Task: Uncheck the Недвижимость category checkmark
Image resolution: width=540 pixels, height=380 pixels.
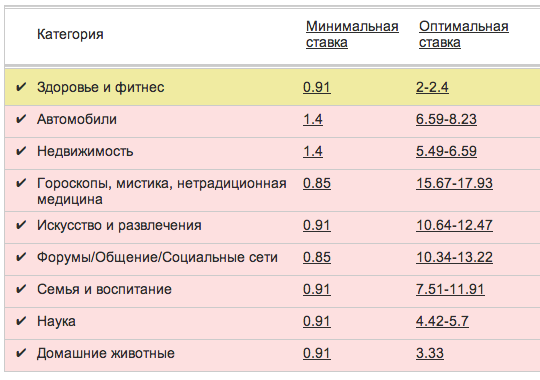Action: click(21, 151)
